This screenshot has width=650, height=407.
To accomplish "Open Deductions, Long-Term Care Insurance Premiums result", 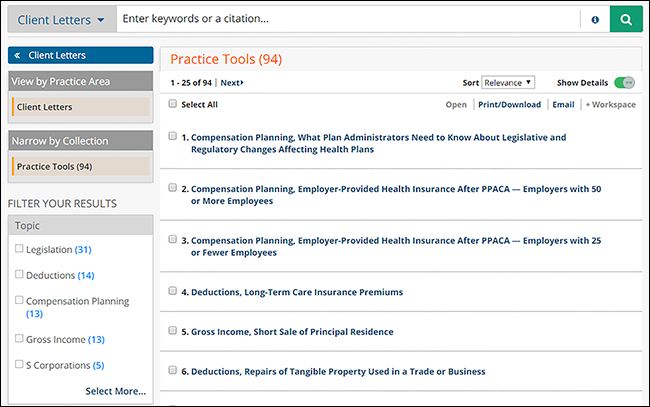I will click(x=297, y=292).
